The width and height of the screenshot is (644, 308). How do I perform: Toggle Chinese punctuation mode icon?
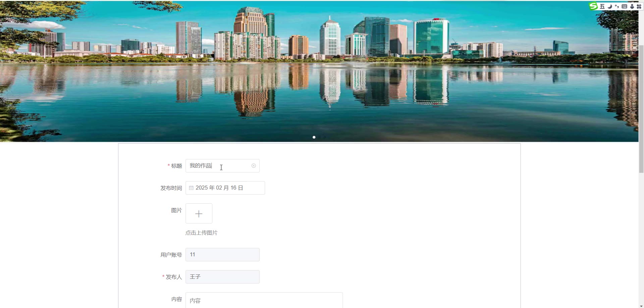[x=617, y=6]
